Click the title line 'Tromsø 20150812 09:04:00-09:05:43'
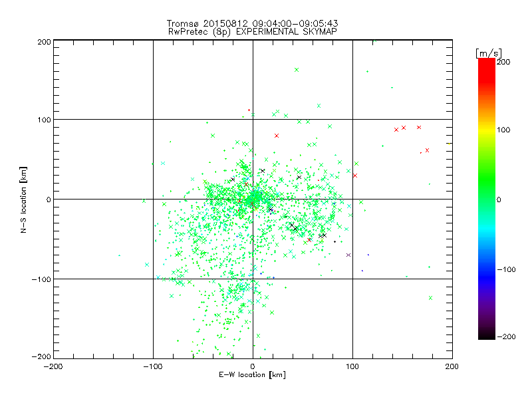The image size is (532, 399). point(252,23)
